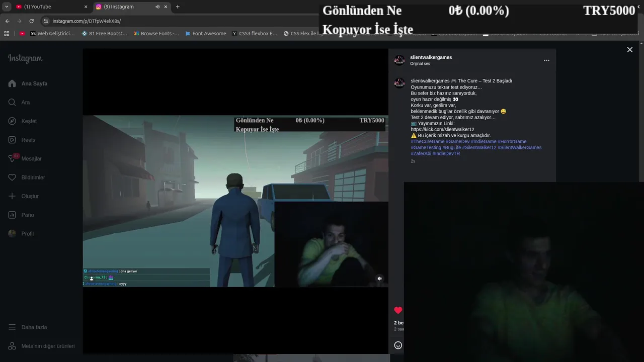Open CSS3 flexbox bookmark
The height and width of the screenshot is (362, 644).
255,34
